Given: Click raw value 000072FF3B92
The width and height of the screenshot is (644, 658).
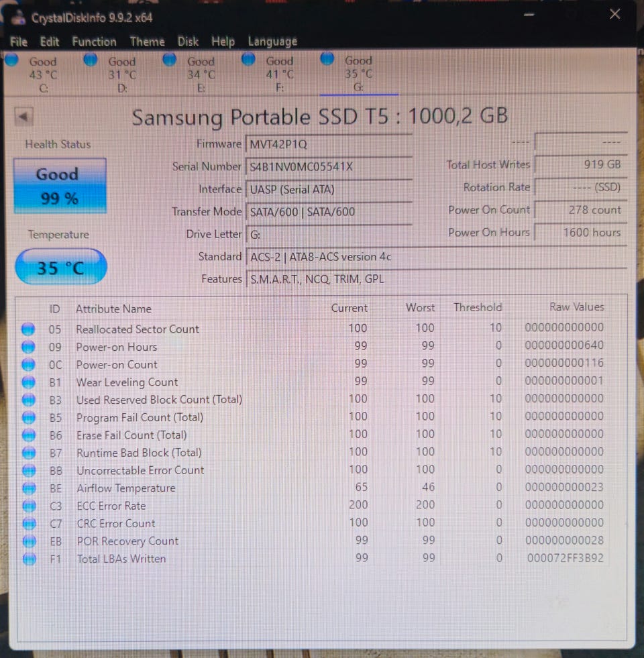Looking at the screenshot, I should pos(565,558).
